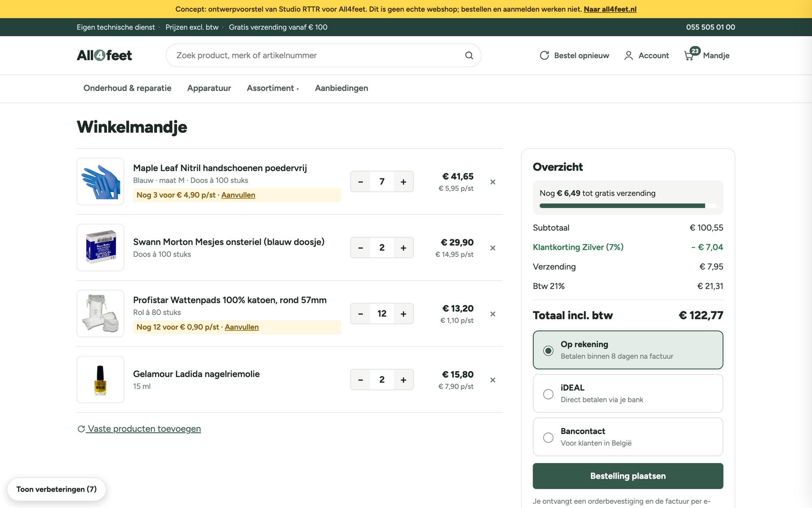Select iDEAL payment option
Image resolution: width=812 pixels, height=508 pixels.
click(628, 393)
